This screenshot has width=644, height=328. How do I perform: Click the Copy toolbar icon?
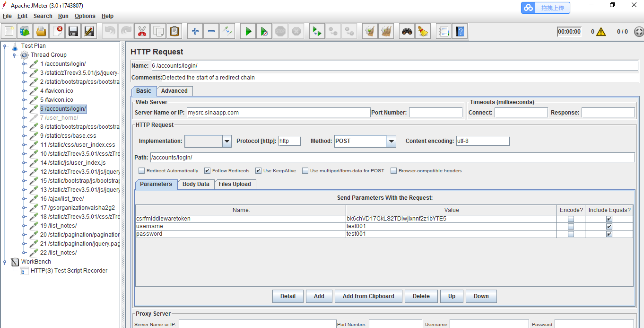click(x=158, y=32)
